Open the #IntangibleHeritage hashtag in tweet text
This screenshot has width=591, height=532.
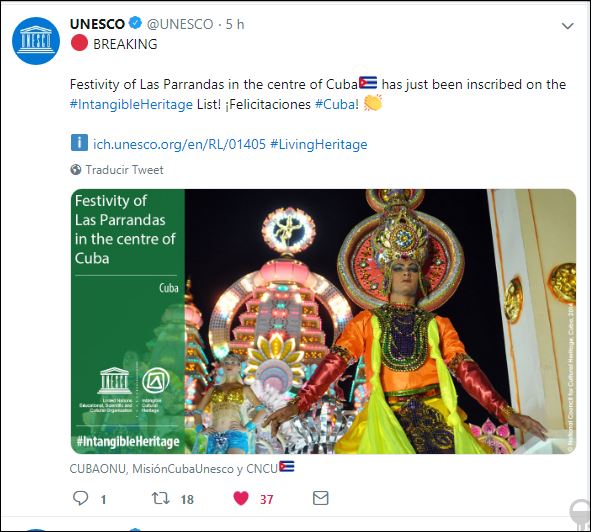(x=131, y=104)
